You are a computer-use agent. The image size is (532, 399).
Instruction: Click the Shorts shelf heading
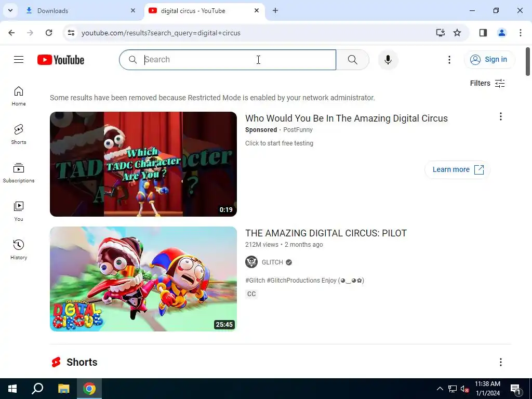click(x=82, y=362)
